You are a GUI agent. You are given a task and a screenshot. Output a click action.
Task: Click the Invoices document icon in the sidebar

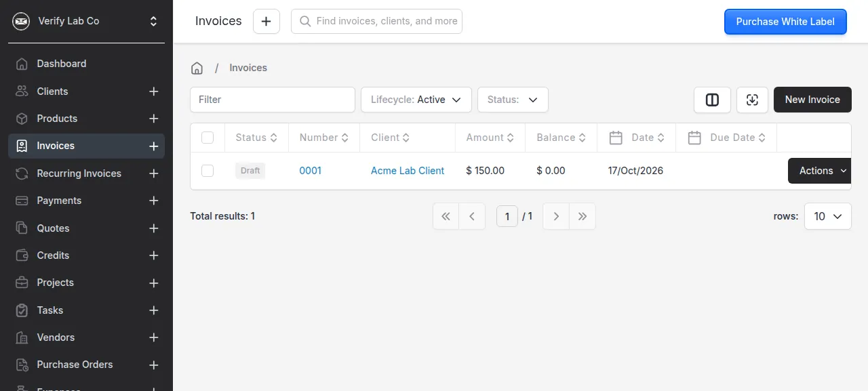pos(22,146)
